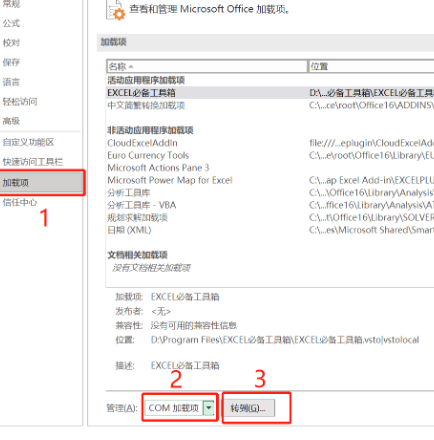Open the 校对 options category
Viewport: 434px width, 440px height.
pos(11,43)
